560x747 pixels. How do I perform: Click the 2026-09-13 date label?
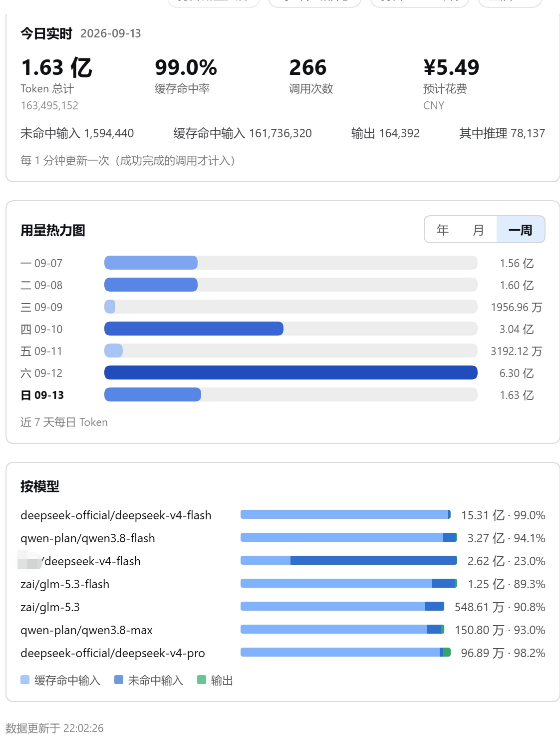(x=111, y=33)
